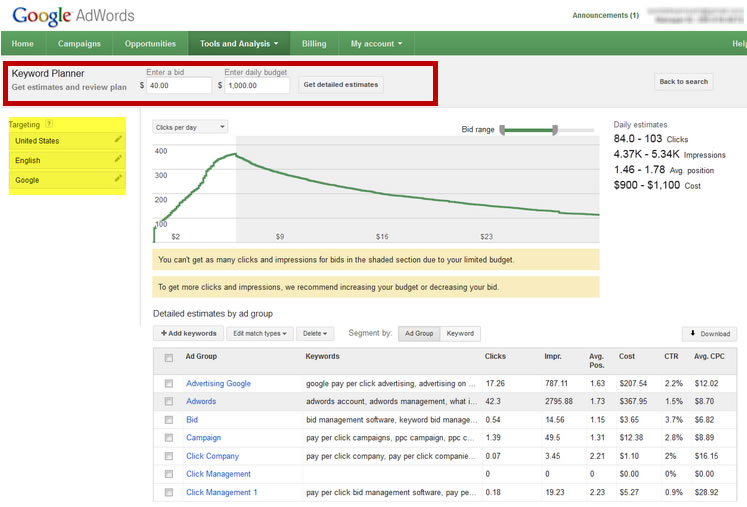This screenshot has width=747, height=507.
Task: Open the Clicks per day dropdown
Action: pos(190,127)
